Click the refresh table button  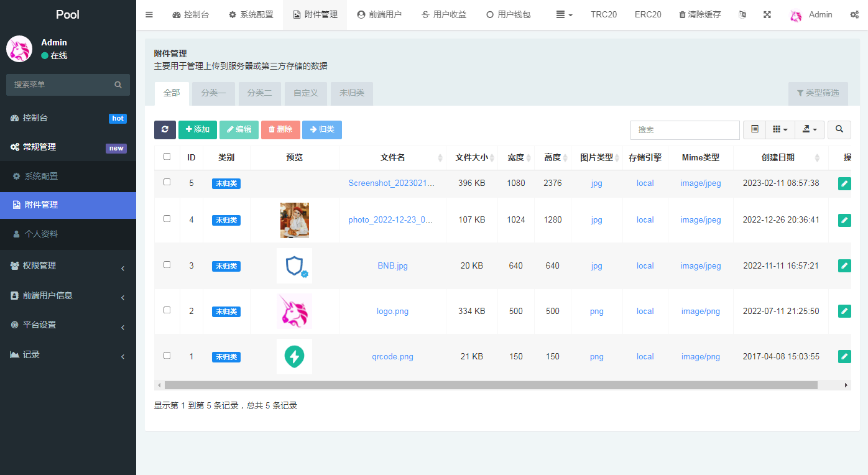(x=165, y=129)
